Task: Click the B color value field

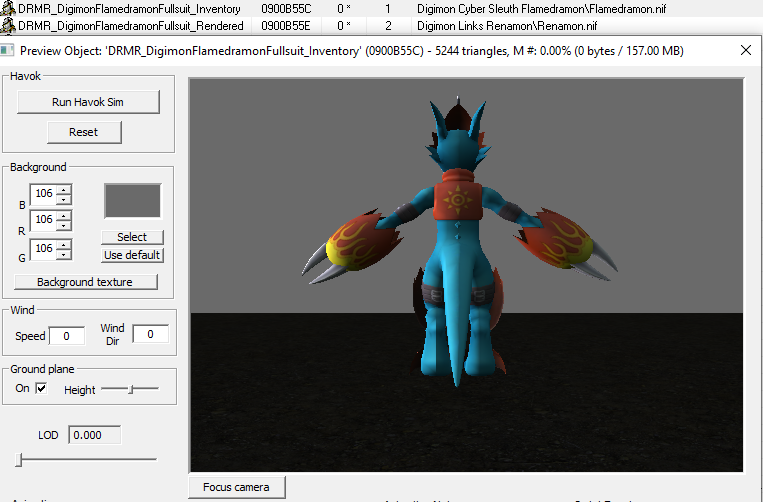Action: 44,194
